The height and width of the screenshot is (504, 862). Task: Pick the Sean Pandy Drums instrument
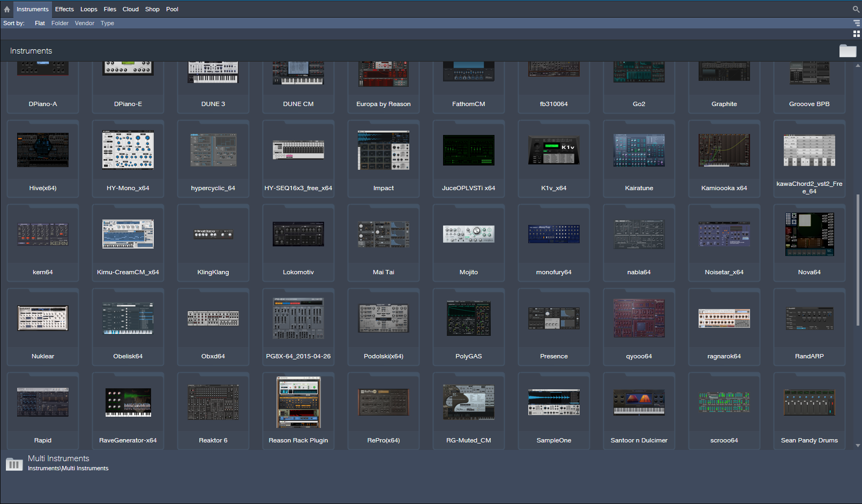point(809,411)
